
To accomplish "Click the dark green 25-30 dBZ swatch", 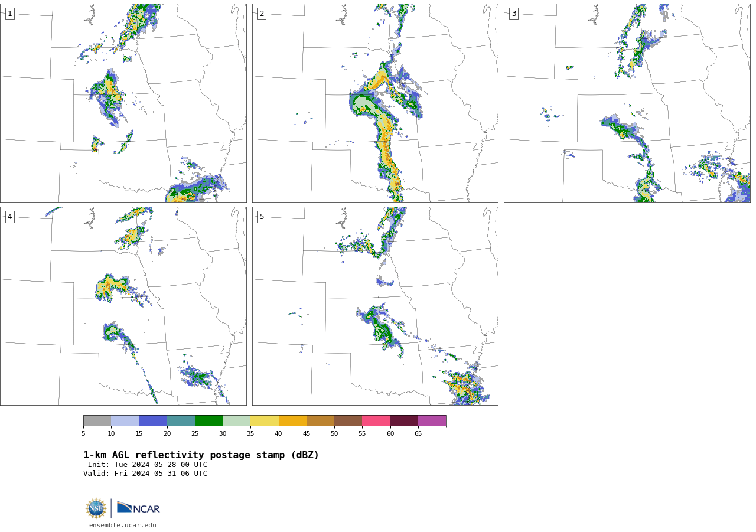I will click(208, 420).
